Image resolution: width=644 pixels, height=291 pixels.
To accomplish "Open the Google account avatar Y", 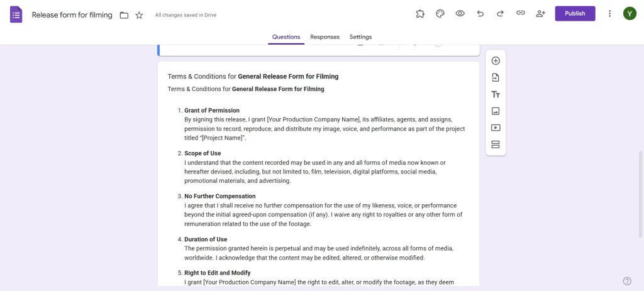I will pos(630,14).
